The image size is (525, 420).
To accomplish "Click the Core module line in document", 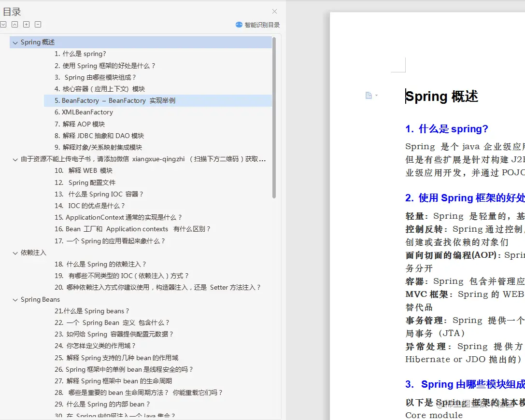I will pyautogui.click(x=434, y=415).
